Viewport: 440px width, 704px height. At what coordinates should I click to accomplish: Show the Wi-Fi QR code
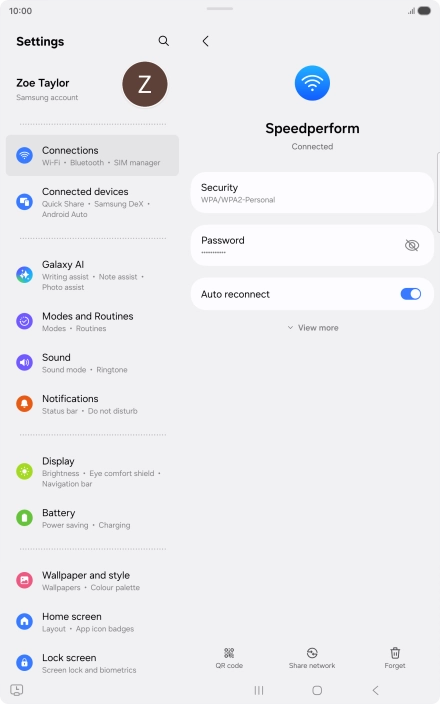[x=229, y=658]
